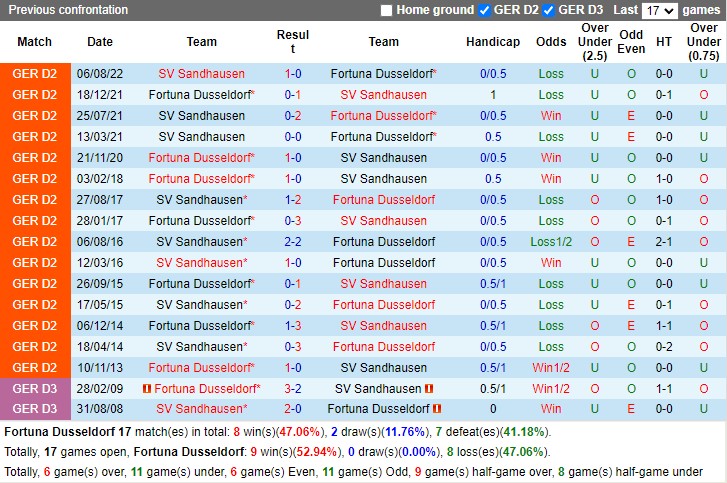Click the GER D3 league cell for 28/02/09
The image size is (727, 483).
pos(35,388)
